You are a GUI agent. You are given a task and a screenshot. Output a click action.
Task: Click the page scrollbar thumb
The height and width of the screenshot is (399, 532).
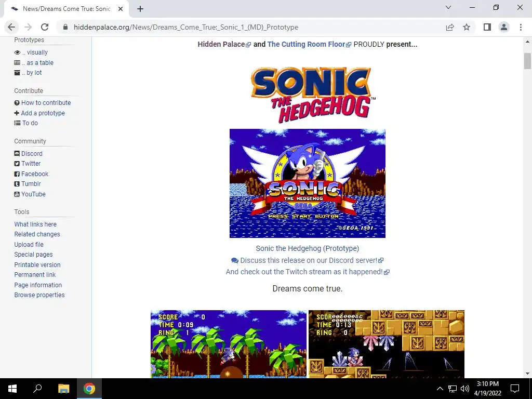527,61
